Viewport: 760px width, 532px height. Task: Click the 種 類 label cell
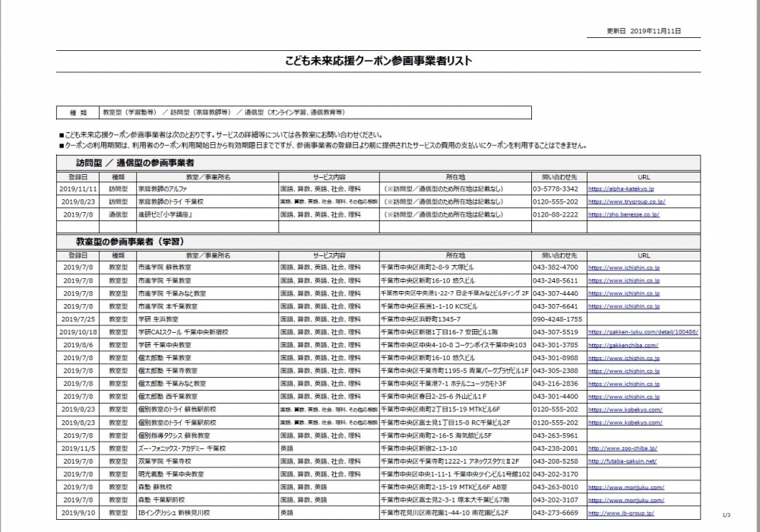click(x=78, y=112)
